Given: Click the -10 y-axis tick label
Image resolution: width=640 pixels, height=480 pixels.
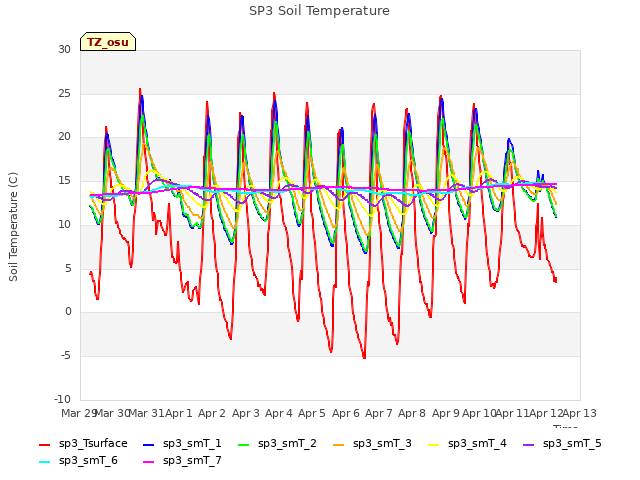Looking at the screenshot, I should coord(63,399).
